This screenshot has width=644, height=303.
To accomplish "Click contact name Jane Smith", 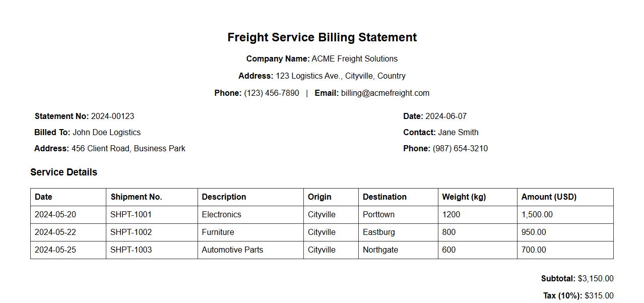I will pos(458,133).
